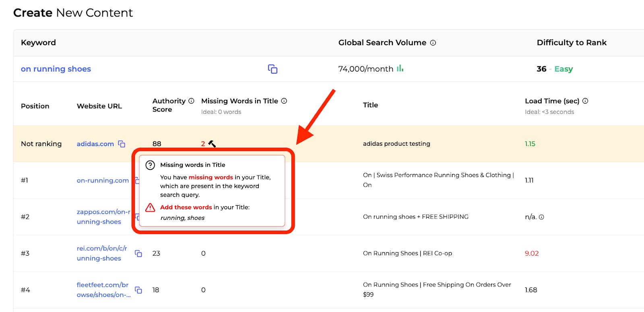Click load time 1.11

click(529, 180)
